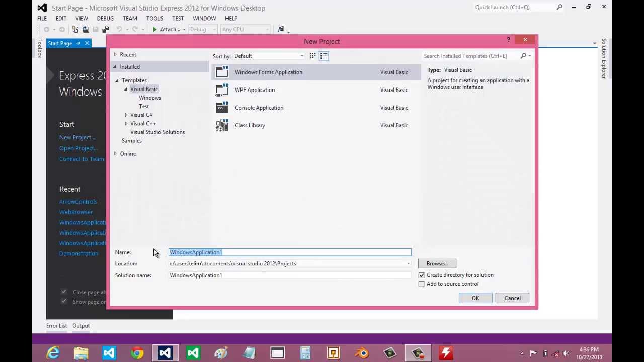Switch to the Output tab
Image resolution: width=644 pixels, height=362 pixels.
[x=81, y=326]
